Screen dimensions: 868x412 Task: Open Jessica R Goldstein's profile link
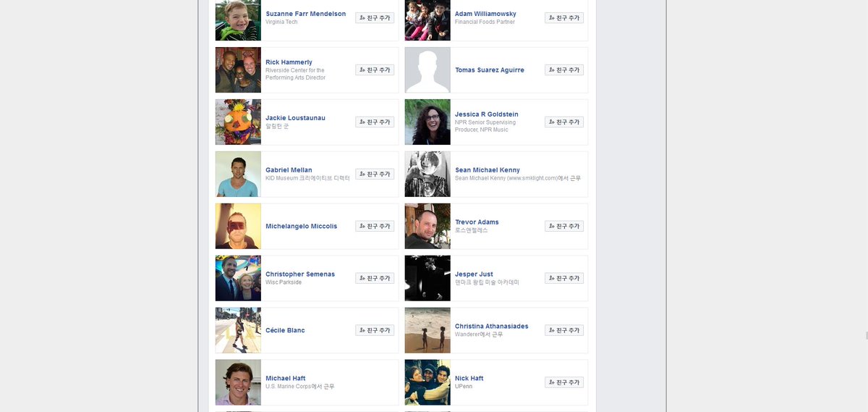[x=486, y=114]
